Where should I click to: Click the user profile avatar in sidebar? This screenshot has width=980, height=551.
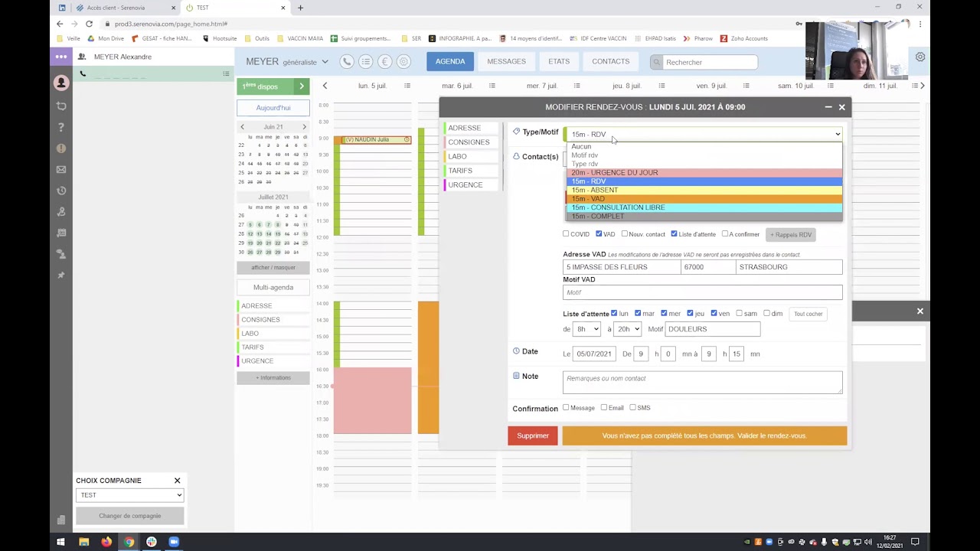61,83
